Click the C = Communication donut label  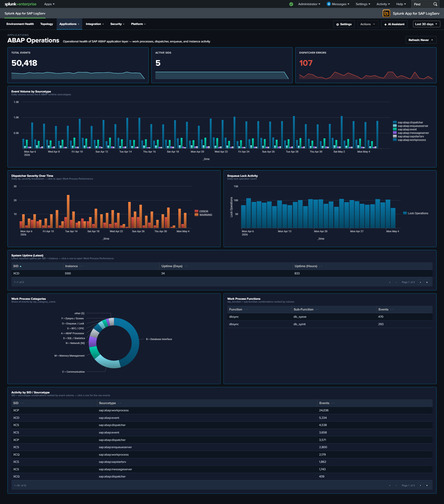point(73,371)
